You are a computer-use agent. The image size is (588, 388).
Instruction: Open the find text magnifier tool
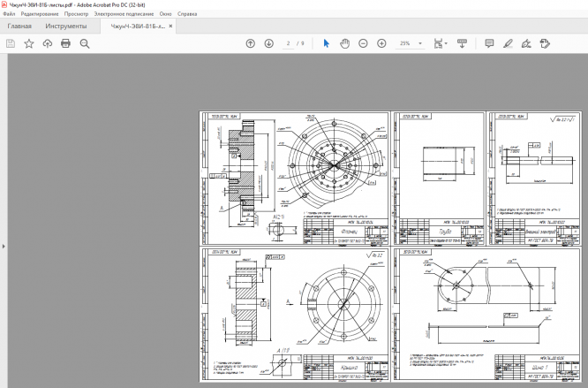coord(85,43)
